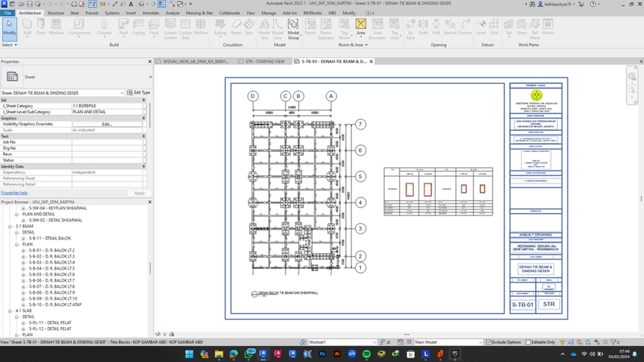This screenshot has height=362, width=644.
Task: Close the Project Browser panel
Action: click(150, 202)
